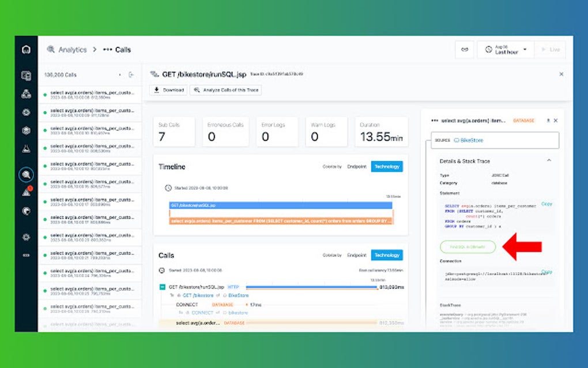Click the clock icon in Timeline section
Image resolution: width=588 pixels, height=368 pixels.
(168, 188)
